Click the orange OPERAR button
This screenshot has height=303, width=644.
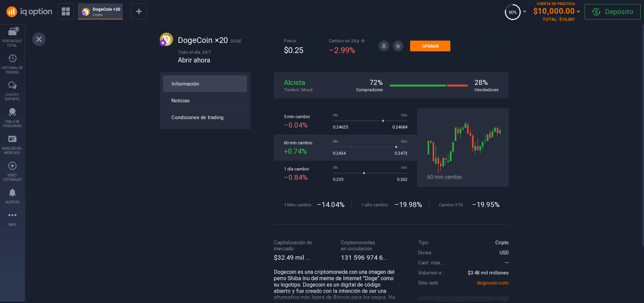(430, 46)
